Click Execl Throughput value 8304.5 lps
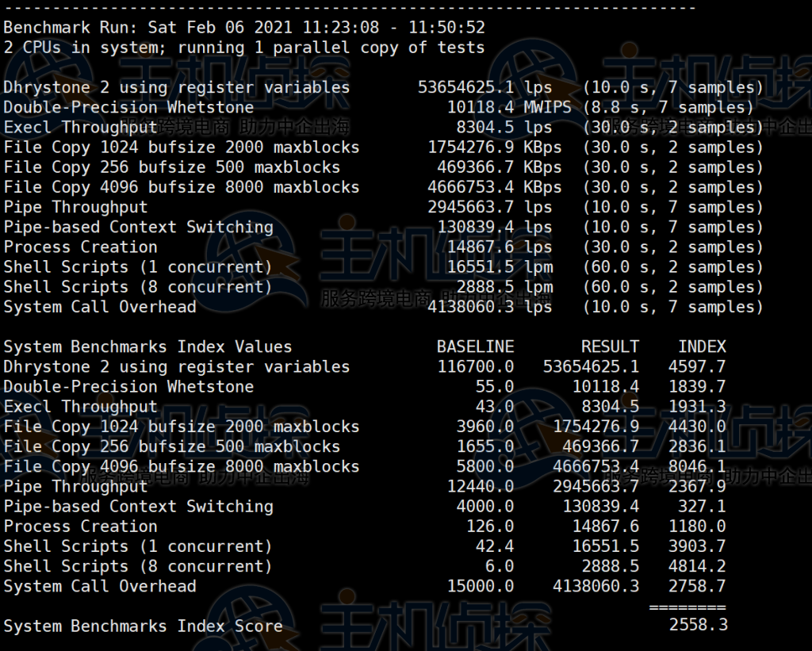Screen dimensions: 812x651 pyautogui.click(x=504, y=128)
